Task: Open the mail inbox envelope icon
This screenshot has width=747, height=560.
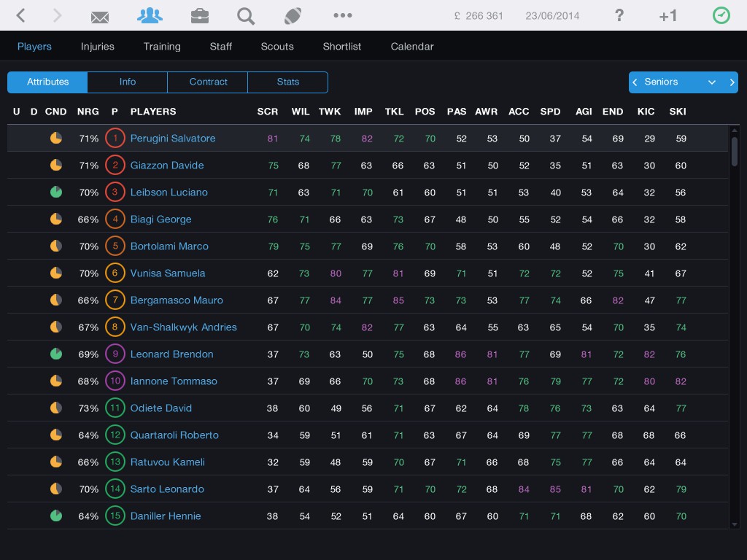Action: 100,16
